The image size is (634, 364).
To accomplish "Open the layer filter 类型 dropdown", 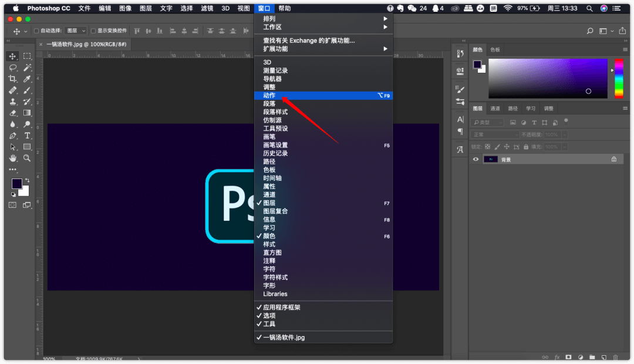I will point(487,123).
